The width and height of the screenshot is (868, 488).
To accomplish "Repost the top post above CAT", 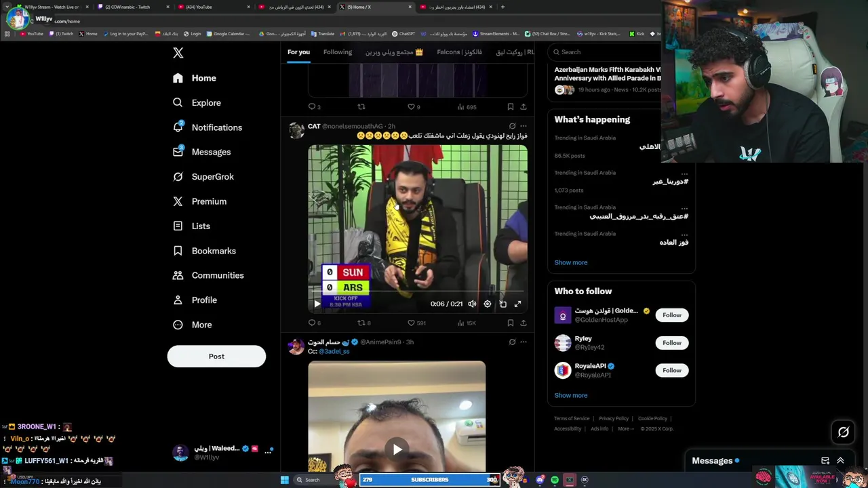I will click(361, 106).
